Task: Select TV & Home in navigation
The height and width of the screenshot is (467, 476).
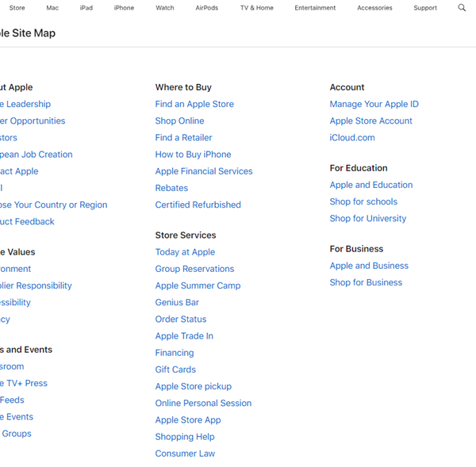Action: point(257,8)
